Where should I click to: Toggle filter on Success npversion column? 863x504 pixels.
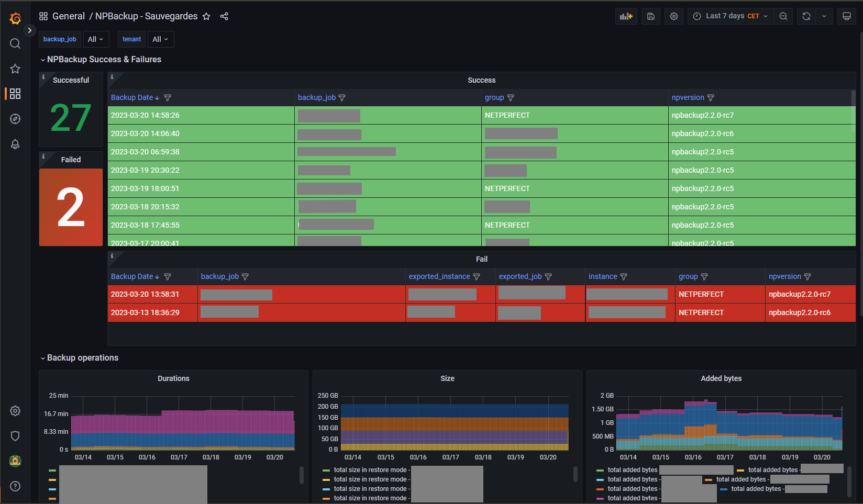coord(711,98)
